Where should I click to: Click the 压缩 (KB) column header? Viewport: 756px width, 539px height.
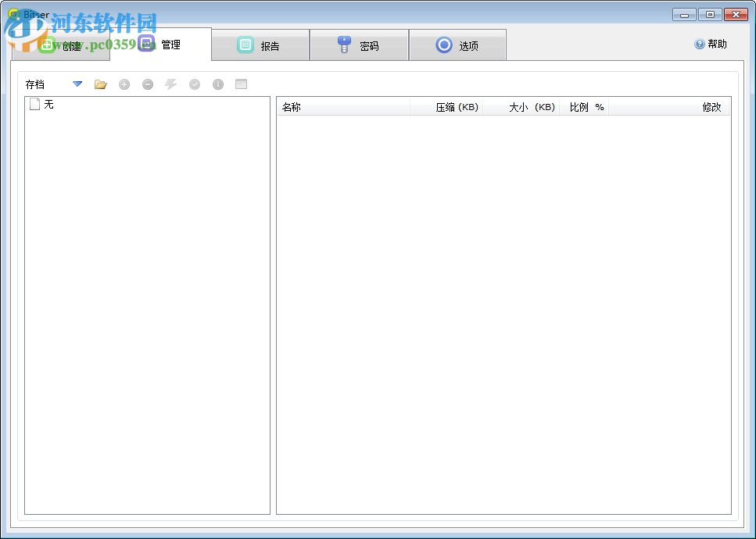coord(447,107)
